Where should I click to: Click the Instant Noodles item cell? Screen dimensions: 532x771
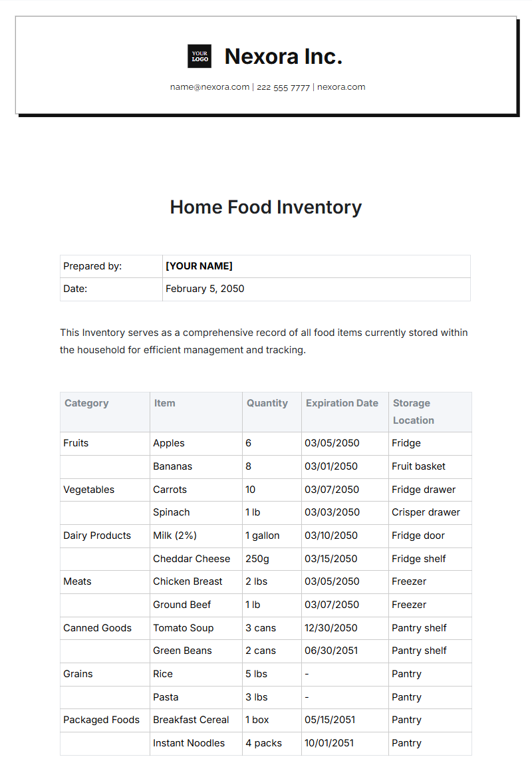click(x=189, y=743)
